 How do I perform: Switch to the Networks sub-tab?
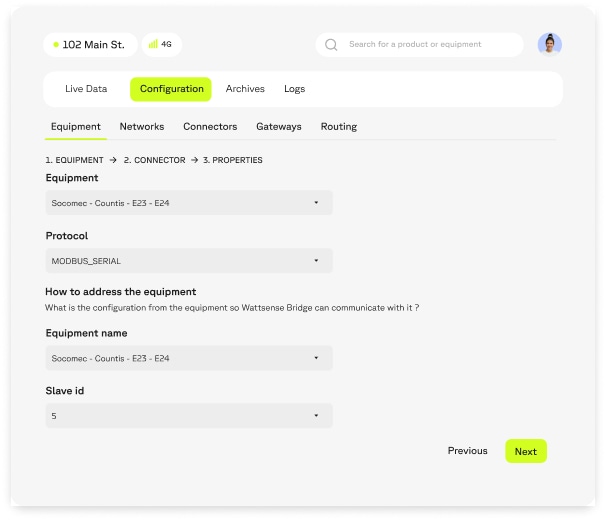coord(142,127)
